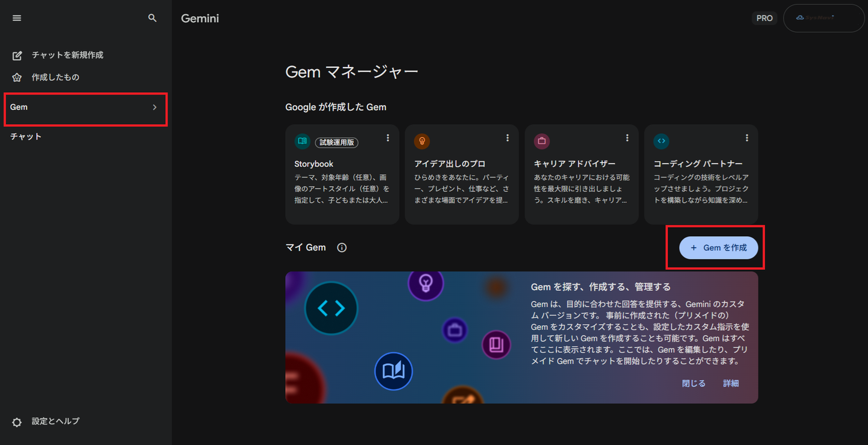Click the Gem を作成 button

(x=719, y=247)
